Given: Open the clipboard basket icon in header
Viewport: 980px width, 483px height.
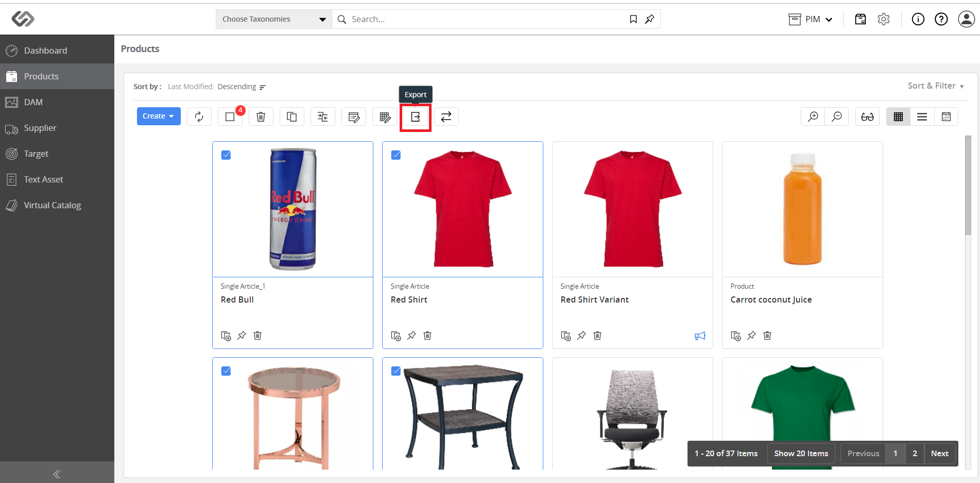Looking at the screenshot, I should pos(861,19).
